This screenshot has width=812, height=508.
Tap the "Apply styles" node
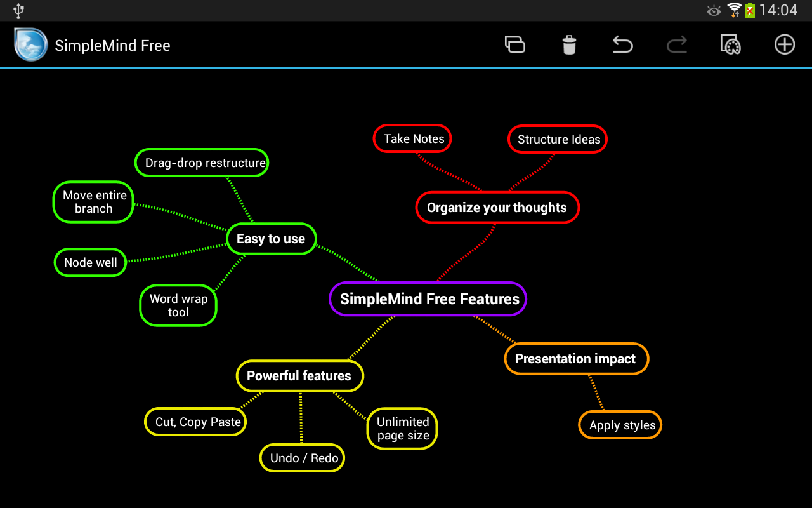620,425
